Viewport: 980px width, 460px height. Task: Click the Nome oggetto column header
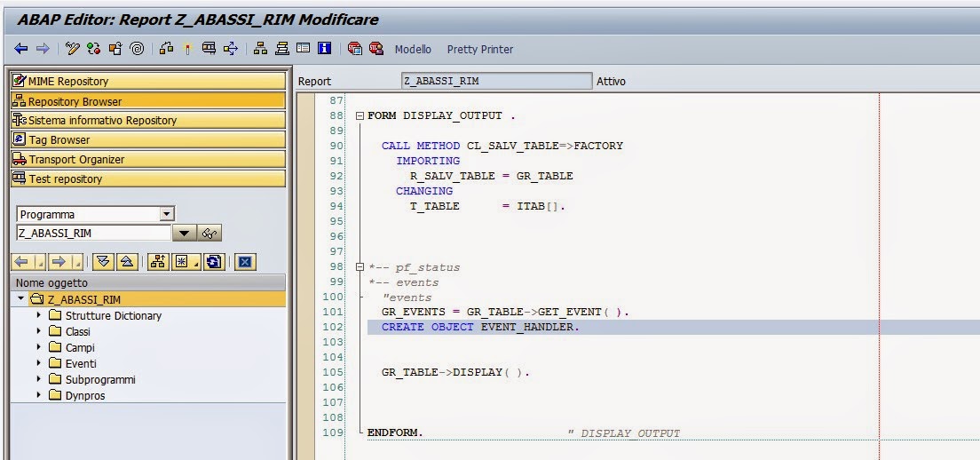148,282
